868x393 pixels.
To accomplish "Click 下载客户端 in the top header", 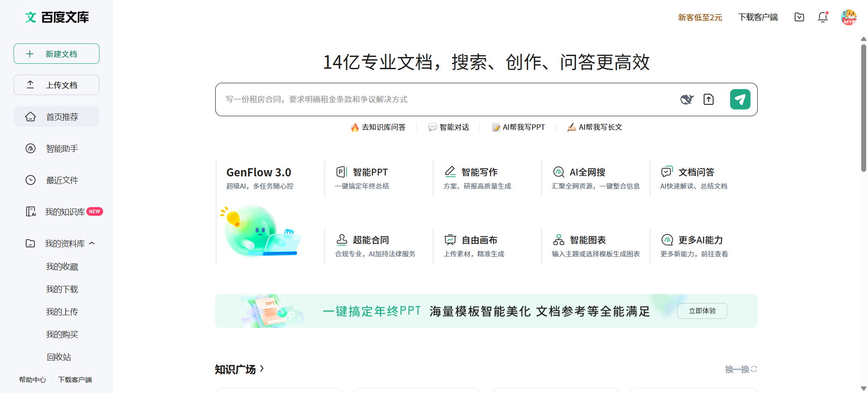I will click(758, 17).
